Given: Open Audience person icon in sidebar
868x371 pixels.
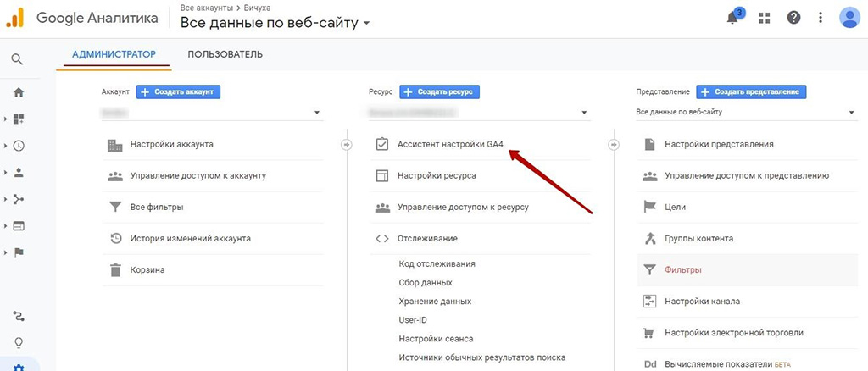Looking at the screenshot, I should pyautogui.click(x=19, y=173).
